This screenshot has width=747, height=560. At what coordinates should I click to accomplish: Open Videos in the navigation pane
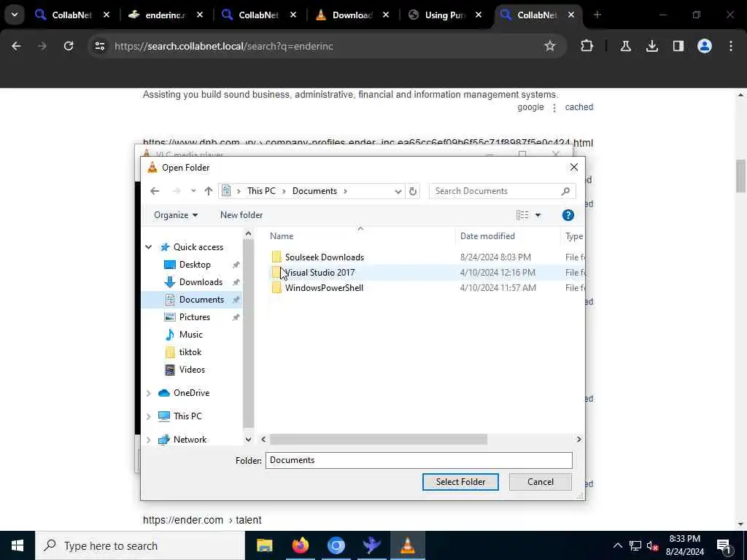(x=192, y=370)
